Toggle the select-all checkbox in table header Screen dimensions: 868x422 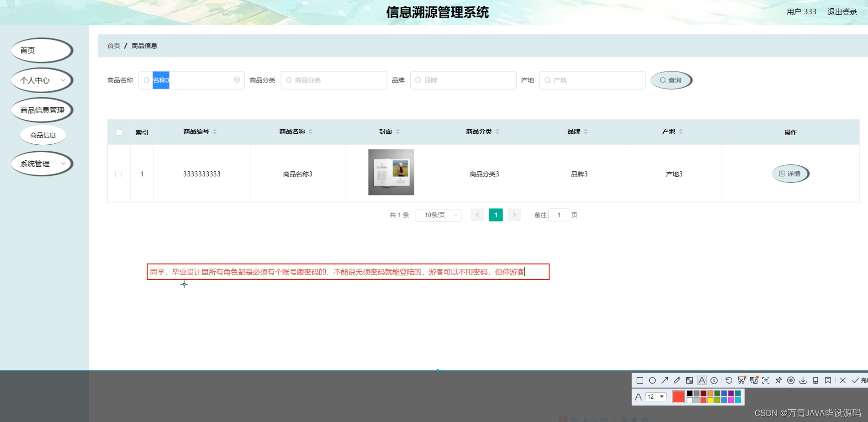(x=119, y=132)
